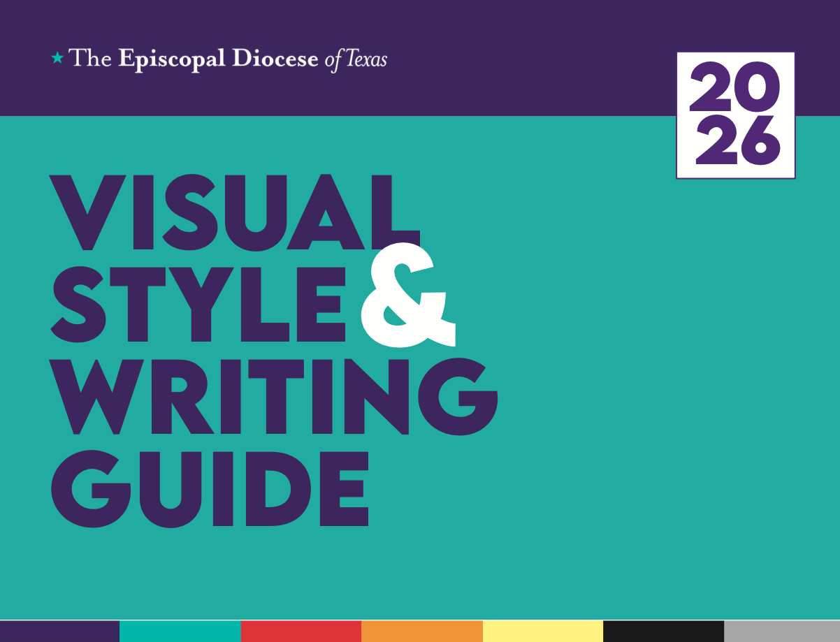840x642 pixels.
Task: Click the Episcopal Diocese of Texas logo text
Action: point(228,59)
